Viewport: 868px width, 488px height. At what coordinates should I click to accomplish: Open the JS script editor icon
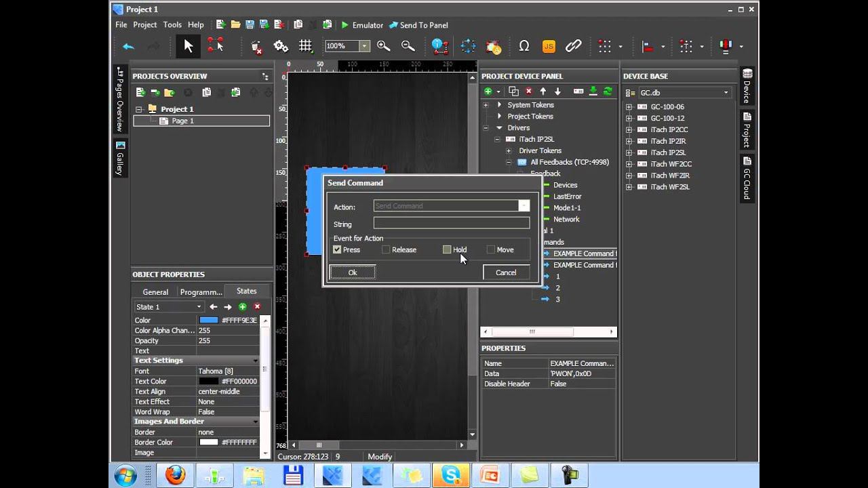pyautogui.click(x=549, y=46)
